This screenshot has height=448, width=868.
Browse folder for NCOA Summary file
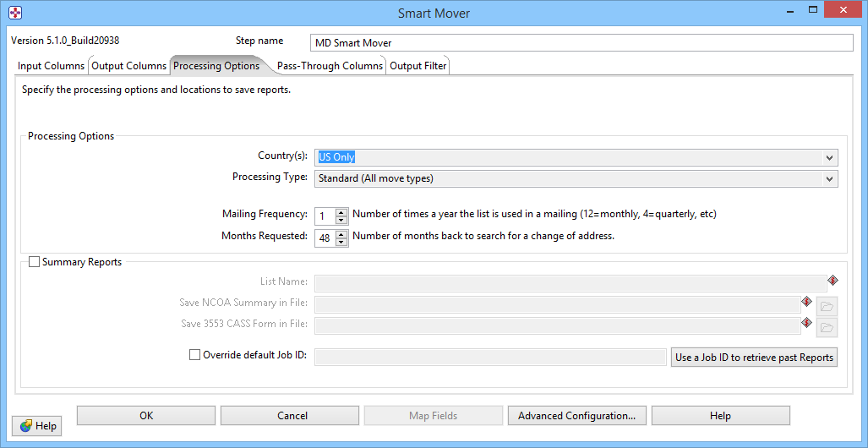[827, 305]
